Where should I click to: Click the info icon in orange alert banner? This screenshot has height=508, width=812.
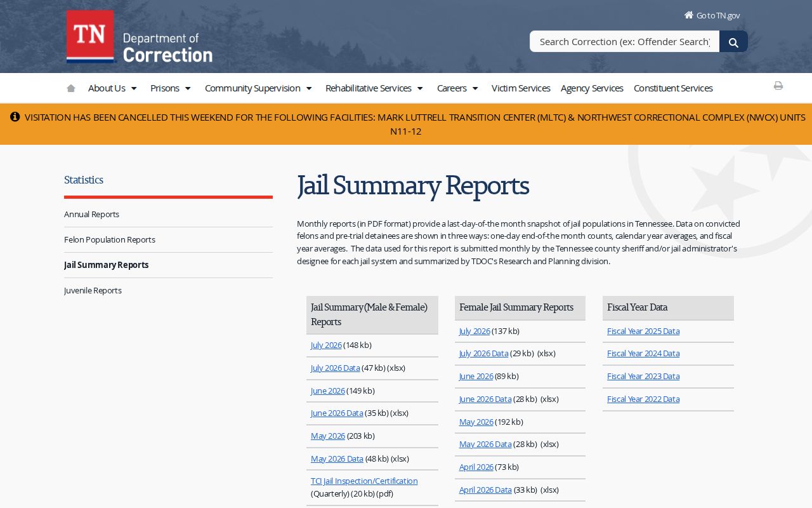(15, 117)
